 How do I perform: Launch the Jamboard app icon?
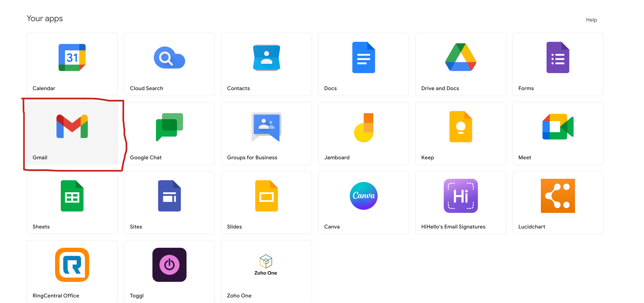363,127
